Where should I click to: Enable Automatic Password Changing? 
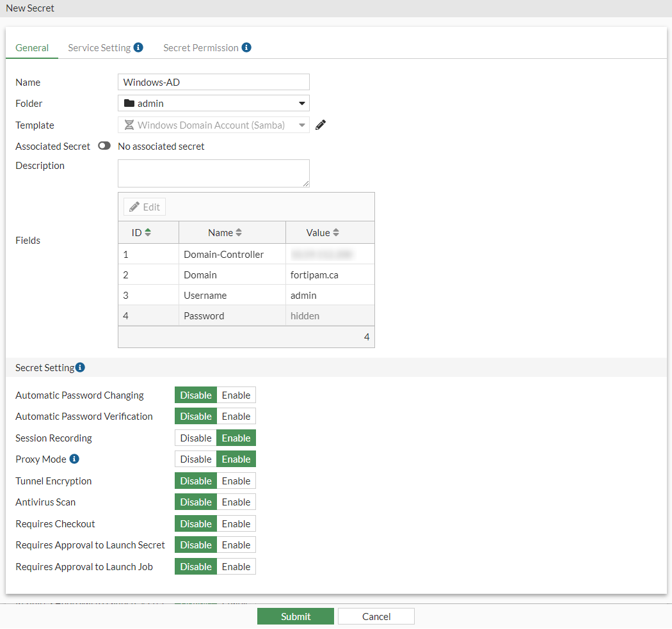coord(236,395)
